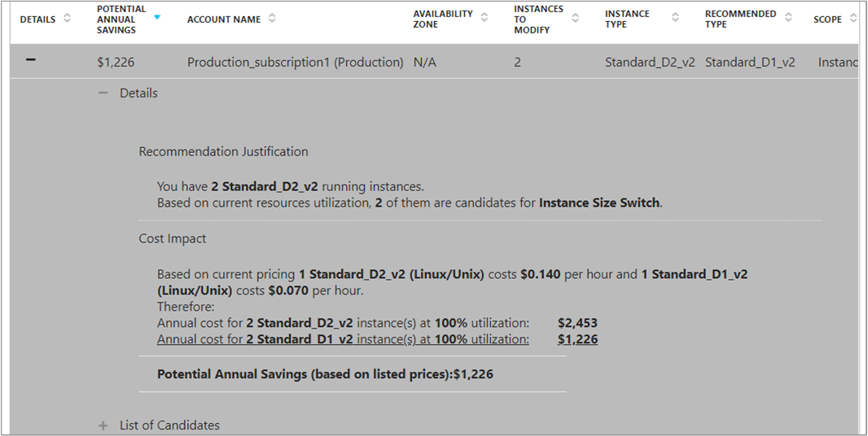Click the $0.070 per hour price
The width and height of the screenshot is (868, 436).
288,290
